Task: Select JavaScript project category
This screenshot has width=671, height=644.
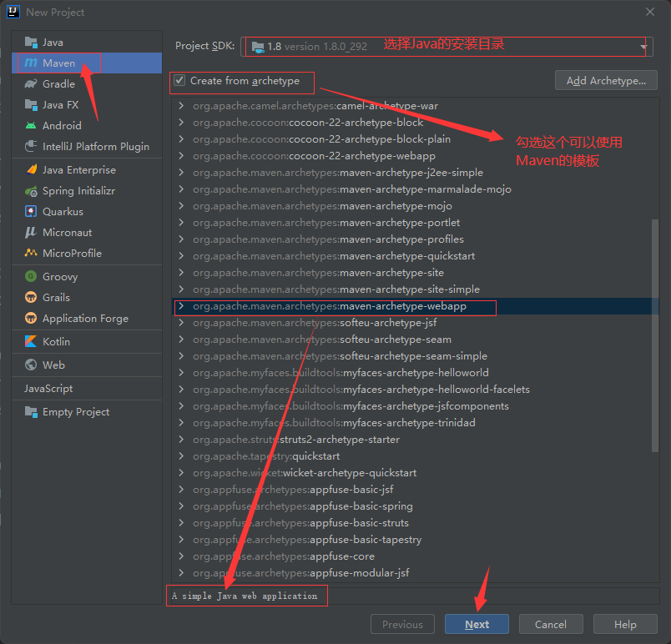Action: click(x=48, y=388)
